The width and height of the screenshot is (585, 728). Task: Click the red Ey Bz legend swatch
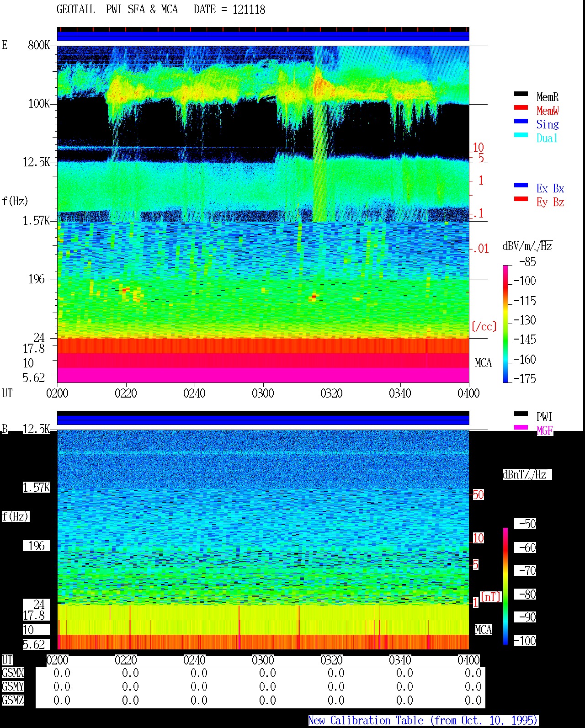point(521,199)
